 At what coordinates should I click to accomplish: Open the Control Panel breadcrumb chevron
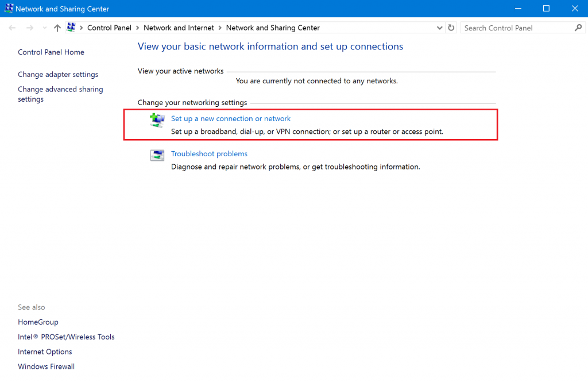pyautogui.click(x=137, y=28)
